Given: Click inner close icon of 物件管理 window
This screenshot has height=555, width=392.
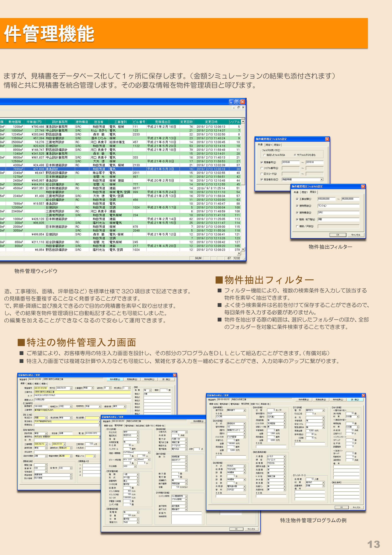Looking at the screenshot, I should point(243,107).
